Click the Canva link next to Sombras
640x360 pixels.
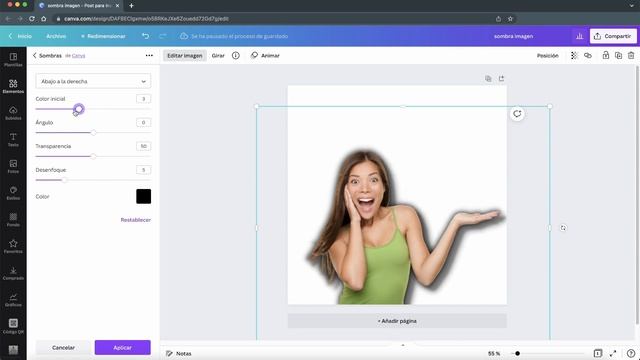[x=78, y=56]
